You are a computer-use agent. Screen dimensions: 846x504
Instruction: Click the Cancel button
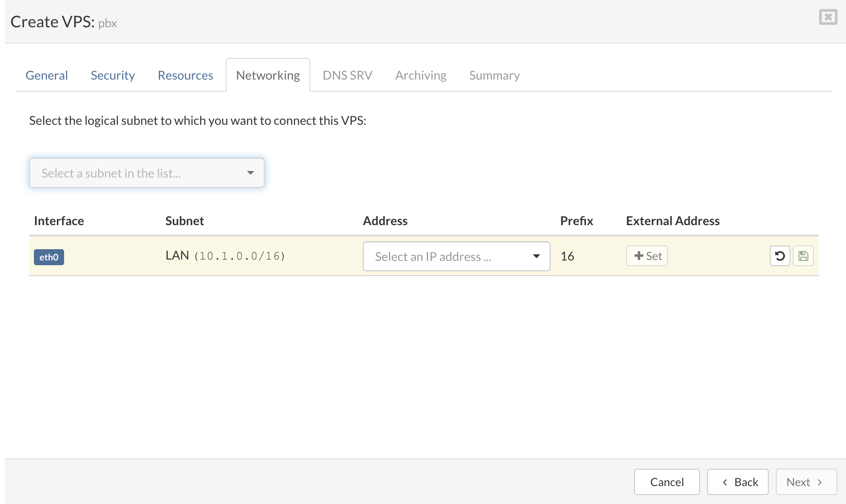tap(667, 482)
